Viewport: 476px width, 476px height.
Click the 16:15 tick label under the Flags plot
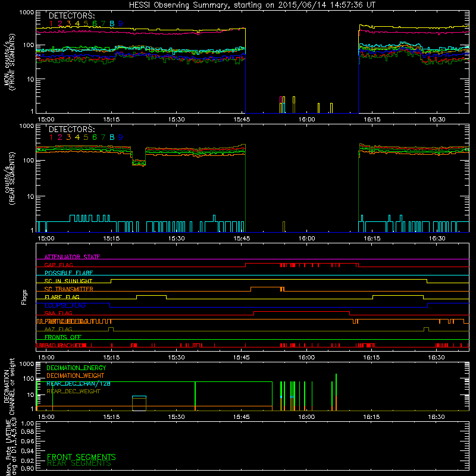(372, 358)
